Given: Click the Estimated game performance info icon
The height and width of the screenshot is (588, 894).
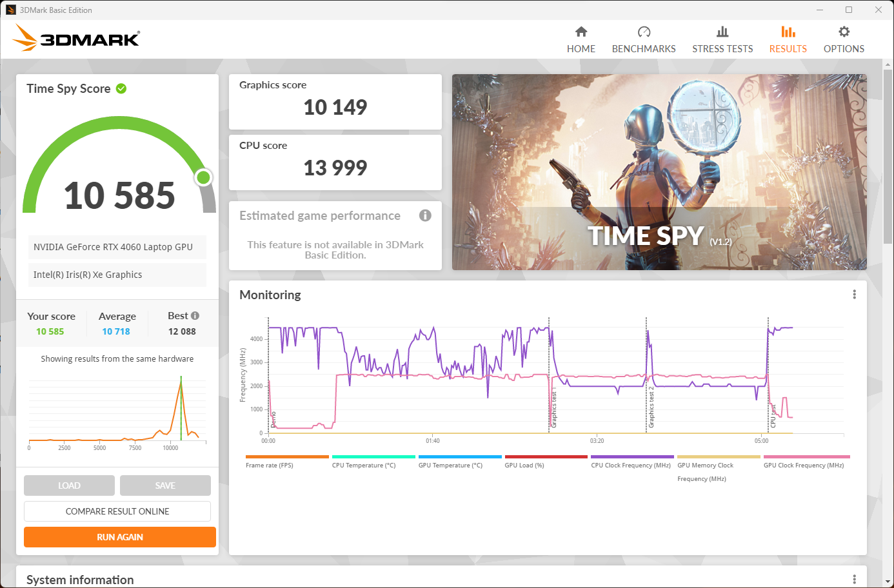Looking at the screenshot, I should tap(425, 215).
